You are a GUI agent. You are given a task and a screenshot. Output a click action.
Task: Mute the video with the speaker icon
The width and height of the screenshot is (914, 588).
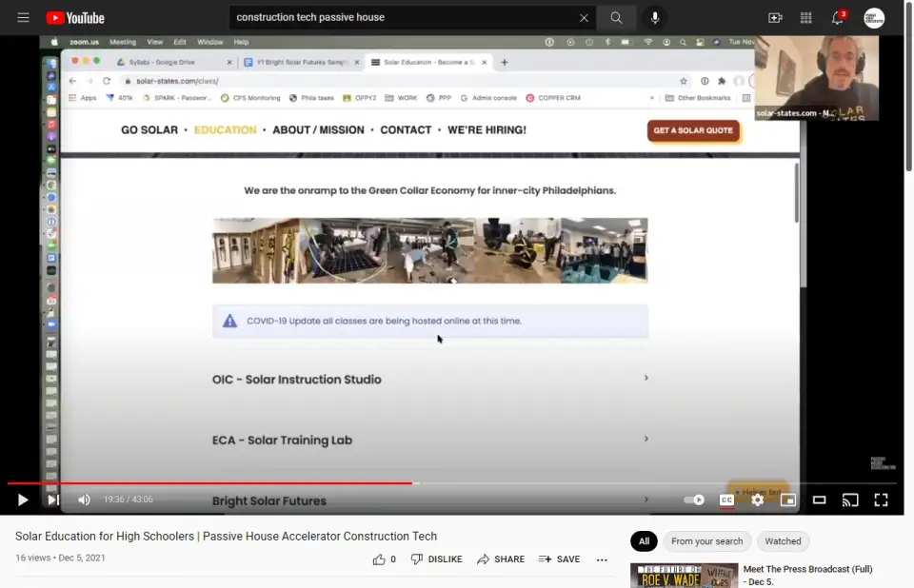(84, 500)
